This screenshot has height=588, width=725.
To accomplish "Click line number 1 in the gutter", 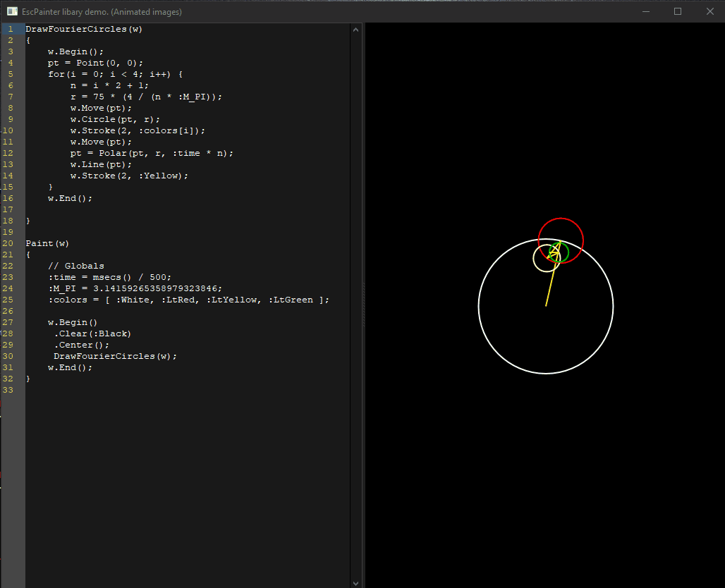I will [x=10, y=29].
